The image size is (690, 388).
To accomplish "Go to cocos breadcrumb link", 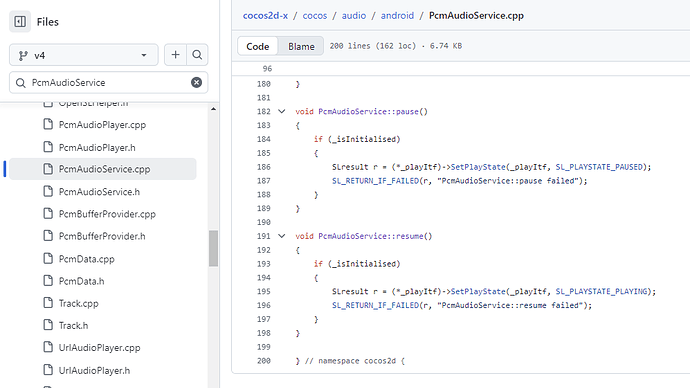I will click(x=315, y=15).
